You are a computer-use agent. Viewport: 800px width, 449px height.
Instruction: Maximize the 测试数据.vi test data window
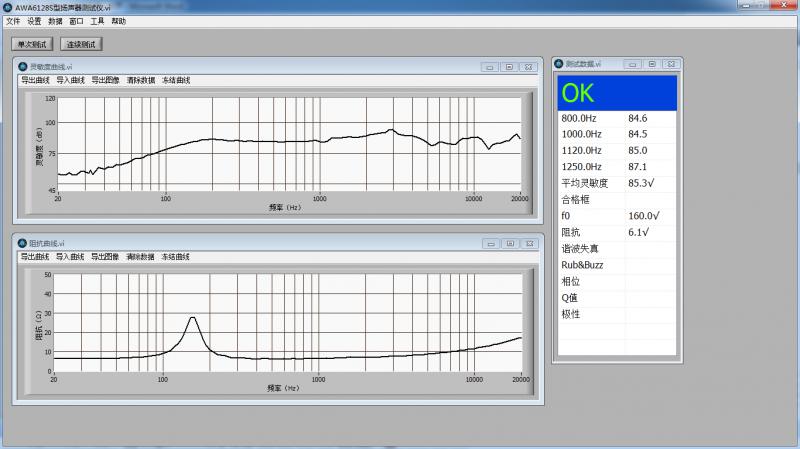[651, 63]
